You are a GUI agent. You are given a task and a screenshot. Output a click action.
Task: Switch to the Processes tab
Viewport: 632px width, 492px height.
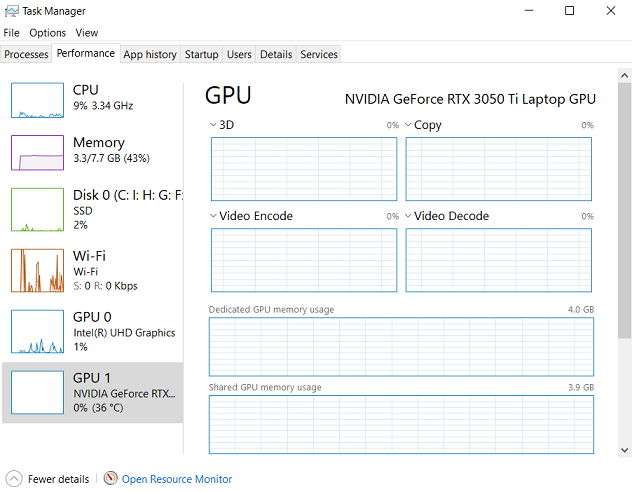(x=26, y=54)
